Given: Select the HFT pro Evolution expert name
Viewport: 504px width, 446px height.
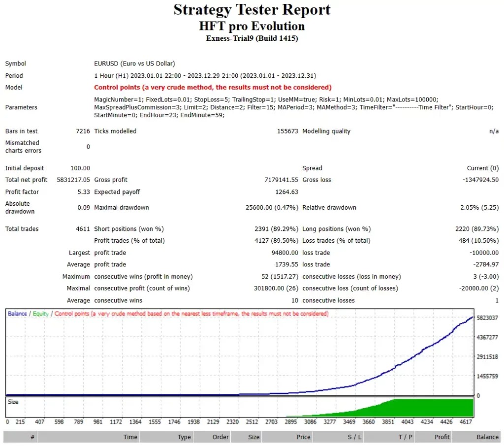Looking at the screenshot, I should point(252,26).
